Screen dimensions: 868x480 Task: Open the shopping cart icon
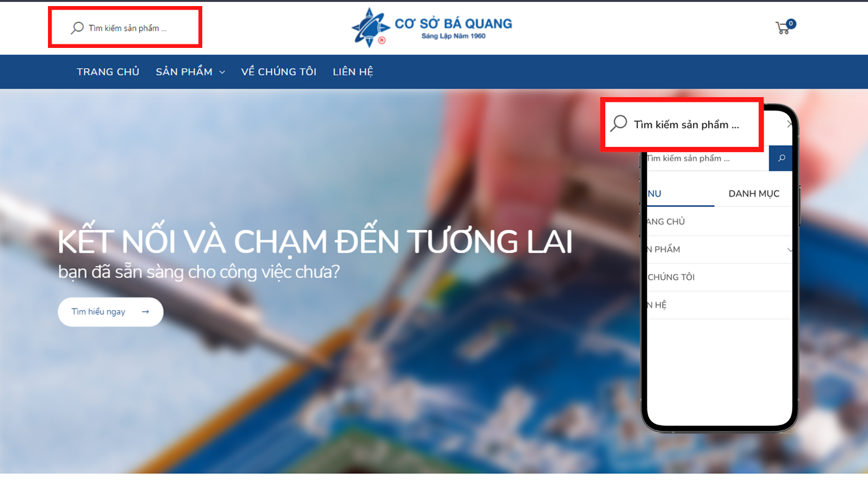(x=782, y=28)
